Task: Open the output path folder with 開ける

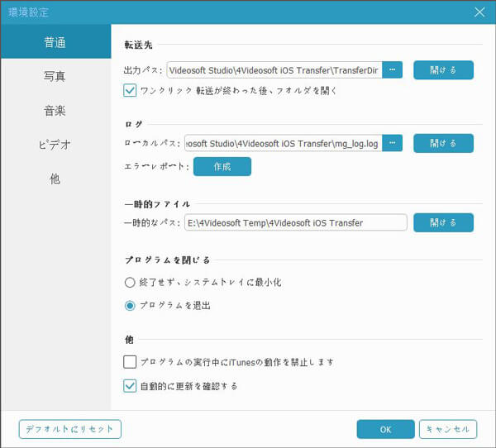Action: pyautogui.click(x=443, y=70)
